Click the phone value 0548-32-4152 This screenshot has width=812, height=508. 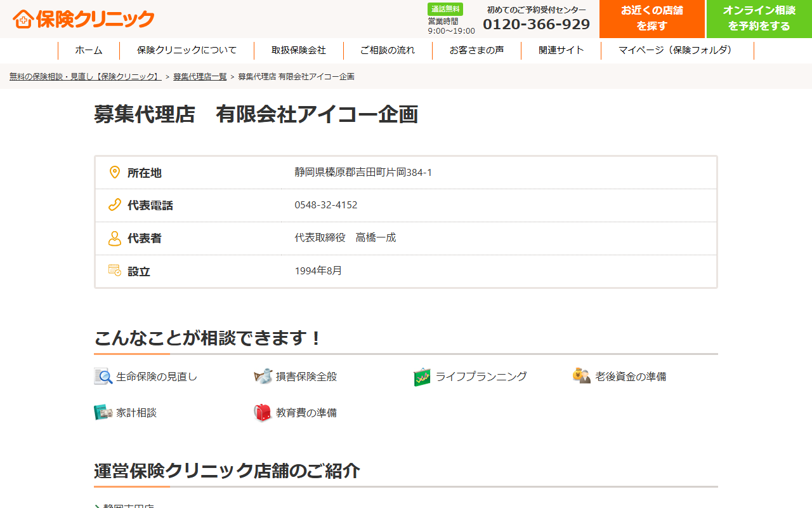pyautogui.click(x=326, y=205)
